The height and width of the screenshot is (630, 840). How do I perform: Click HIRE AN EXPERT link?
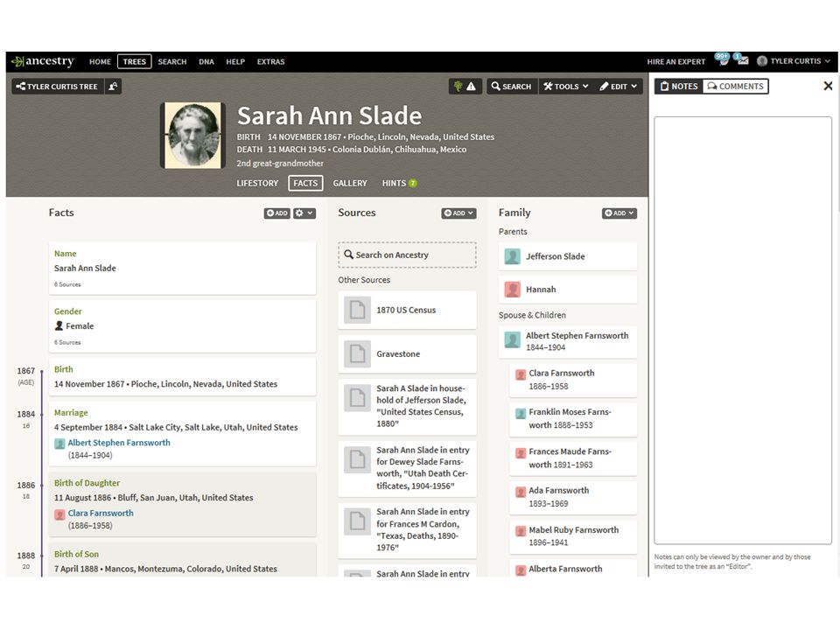click(x=676, y=61)
